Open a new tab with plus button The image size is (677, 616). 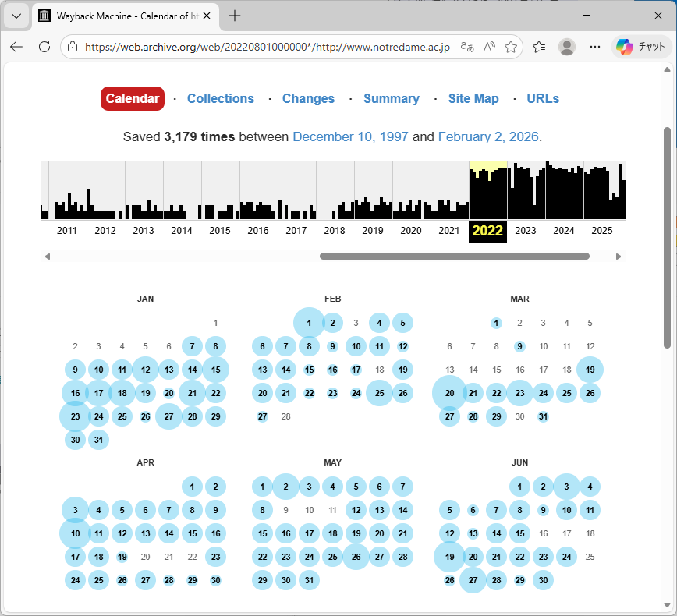pyautogui.click(x=235, y=16)
